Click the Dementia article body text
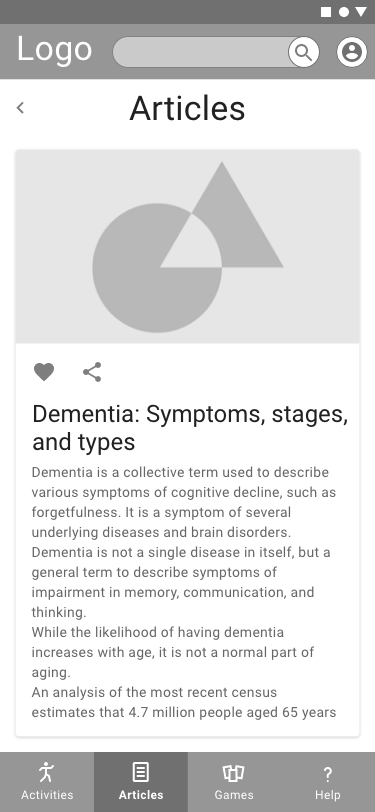This screenshot has width=375, height=812. coord(184,592)
